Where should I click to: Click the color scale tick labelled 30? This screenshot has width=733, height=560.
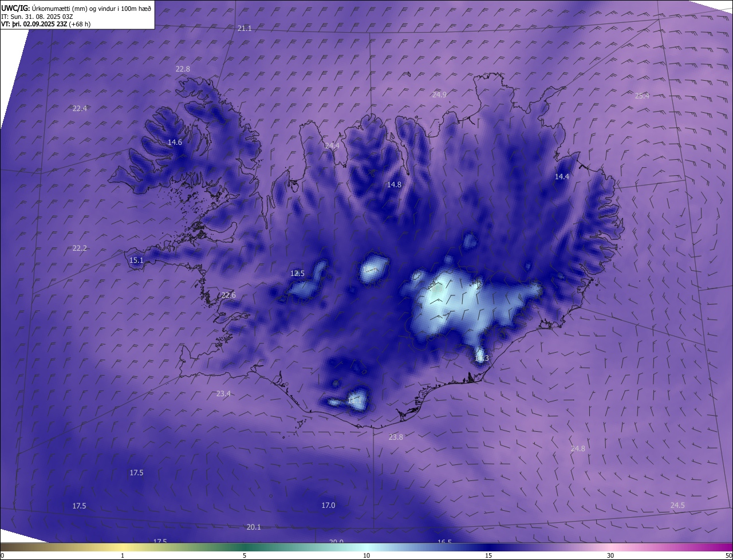pos(610,555)
